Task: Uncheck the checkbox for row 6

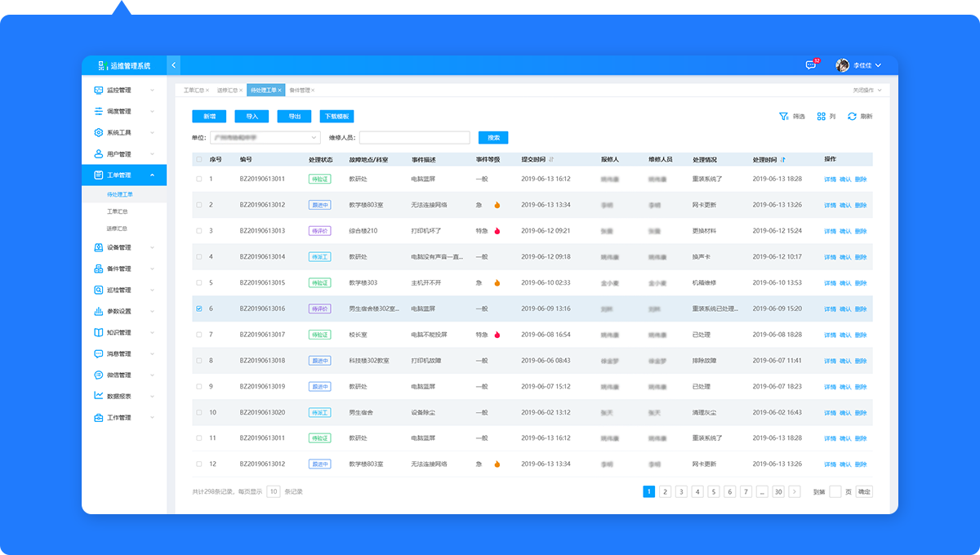Action: (198, 309)
